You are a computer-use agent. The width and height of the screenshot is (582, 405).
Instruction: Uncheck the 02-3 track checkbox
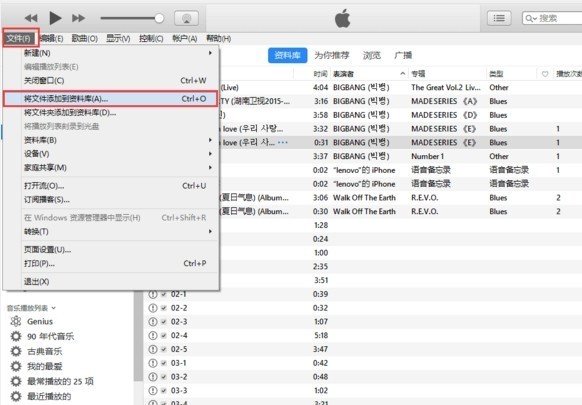[164, 322]
